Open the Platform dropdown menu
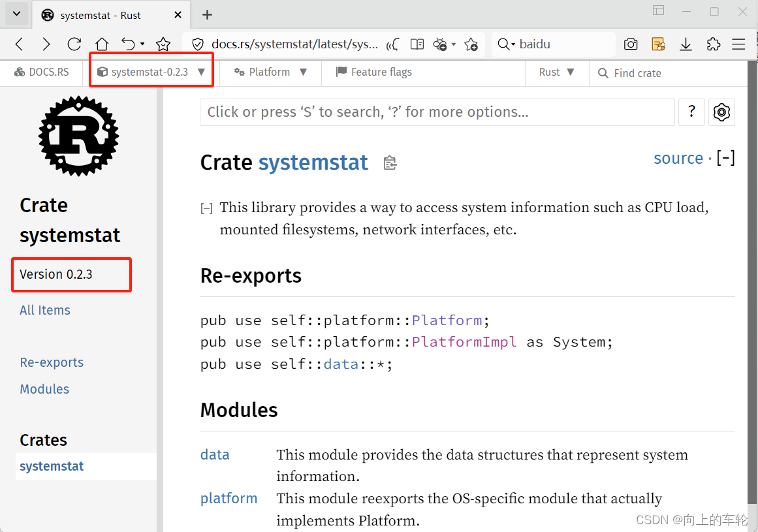 point(270,72)
